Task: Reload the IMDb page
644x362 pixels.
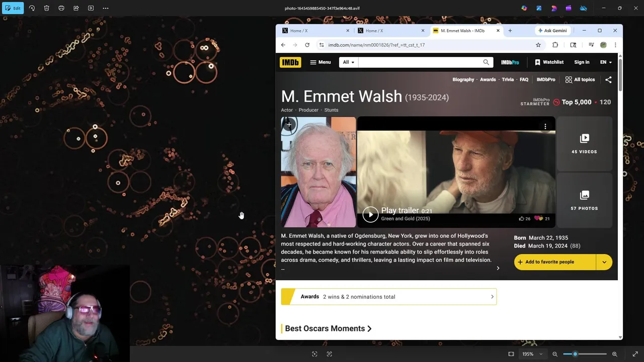Action: point(307,45)
